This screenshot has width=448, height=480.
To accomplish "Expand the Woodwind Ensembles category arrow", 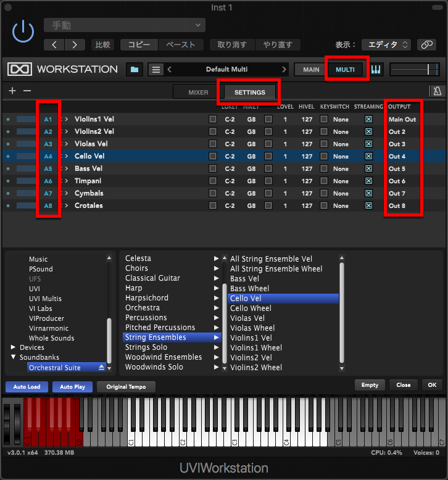I will [216, 357].
